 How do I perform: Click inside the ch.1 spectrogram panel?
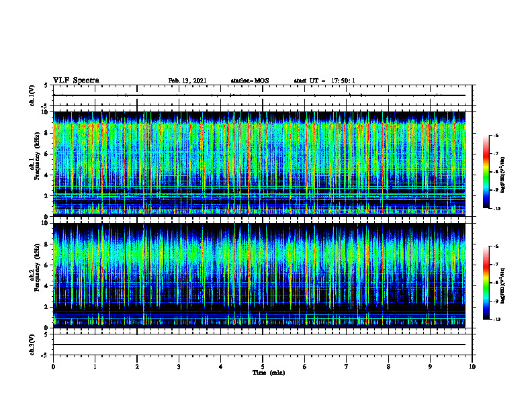[x=259, y=164]
